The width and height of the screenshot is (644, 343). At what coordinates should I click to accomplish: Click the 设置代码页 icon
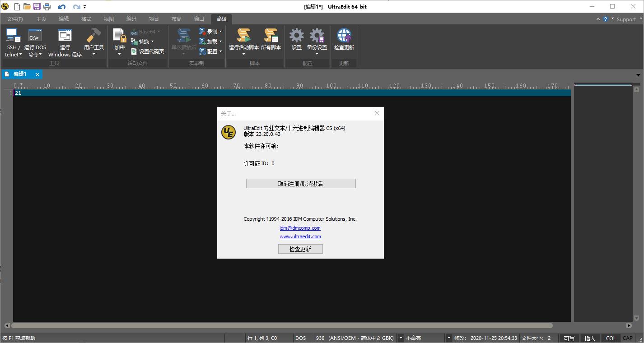coord(134,51)
